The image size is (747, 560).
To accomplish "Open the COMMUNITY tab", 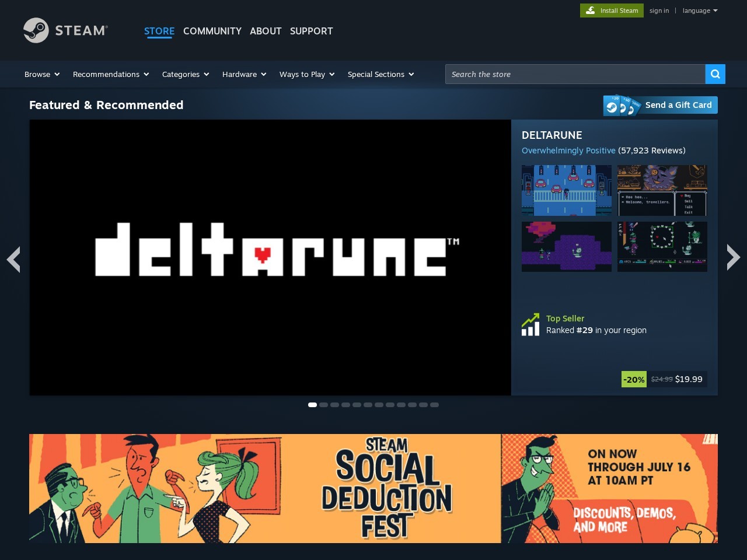I will (212, 31).
